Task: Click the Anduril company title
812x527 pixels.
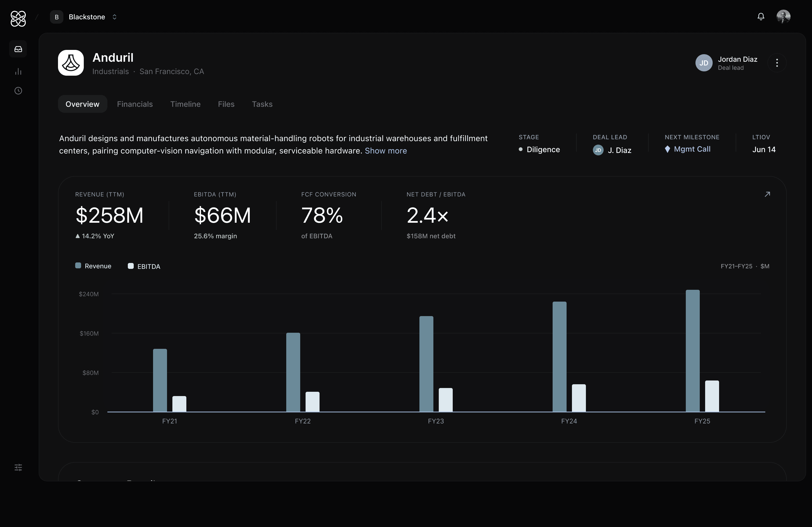Action: (x=113, y=58)
